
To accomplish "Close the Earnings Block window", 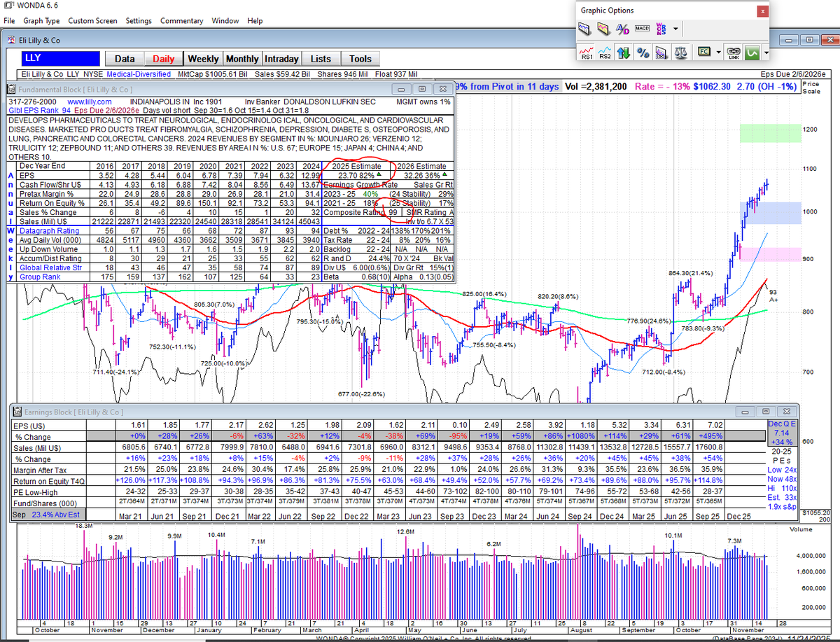I will coord(786,412).
